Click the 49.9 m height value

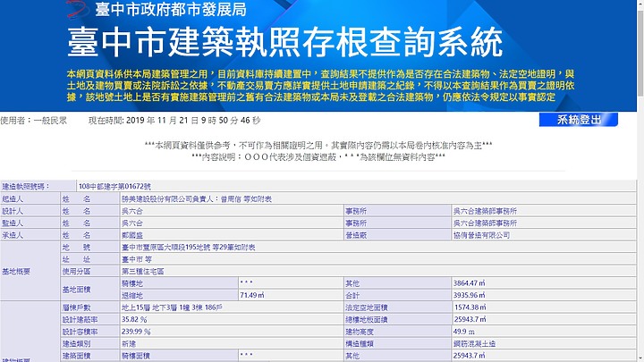click(x=464, y=332)
